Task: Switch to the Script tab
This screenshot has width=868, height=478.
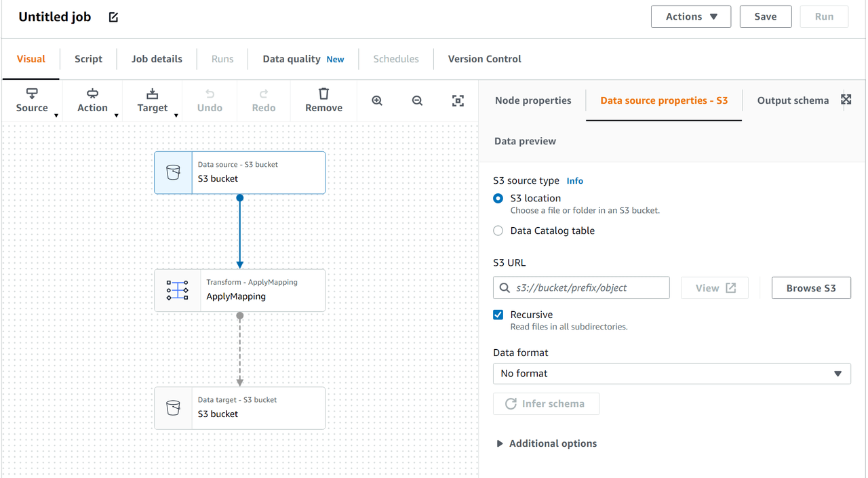Action: pyautogui.click(x=88, y=59)
